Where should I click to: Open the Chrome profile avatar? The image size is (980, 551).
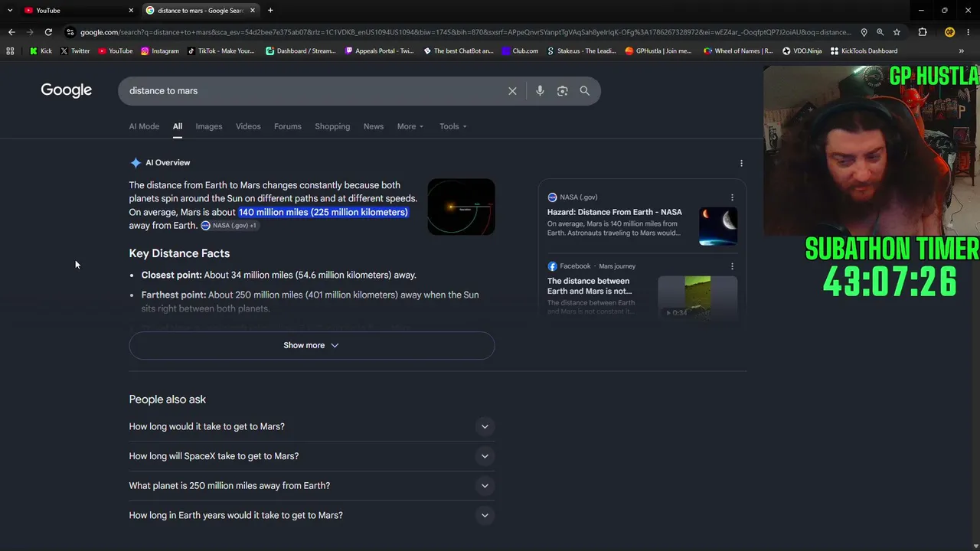pos(949,32)
